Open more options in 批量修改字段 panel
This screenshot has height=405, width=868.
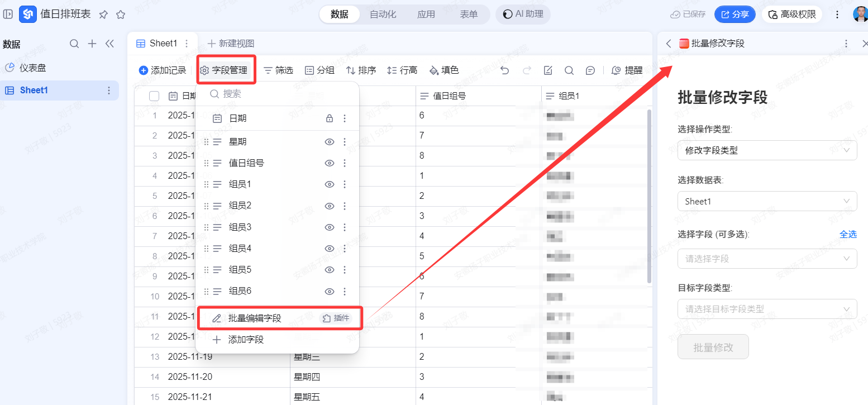point(846,44)
